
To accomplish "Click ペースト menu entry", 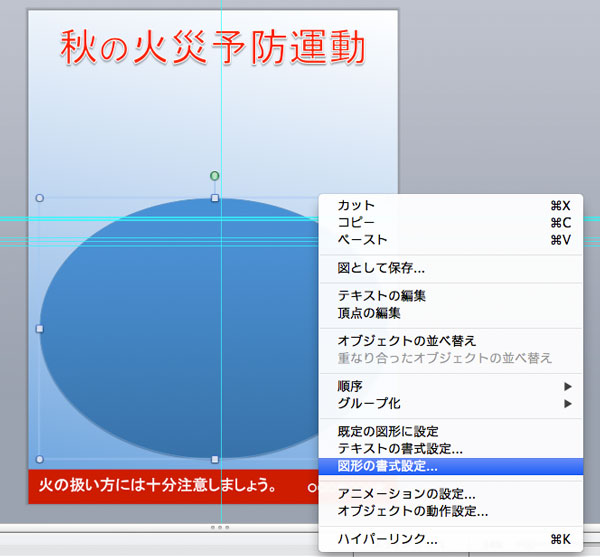I will coord(362,239).
